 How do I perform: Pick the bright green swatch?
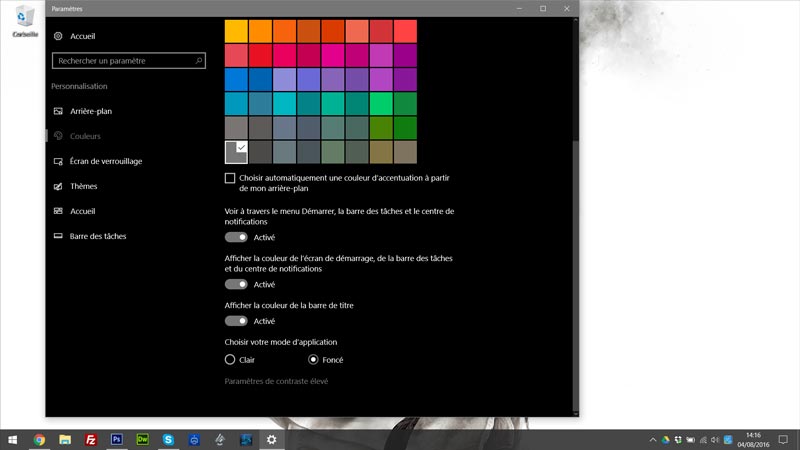(x=381, y=104)
